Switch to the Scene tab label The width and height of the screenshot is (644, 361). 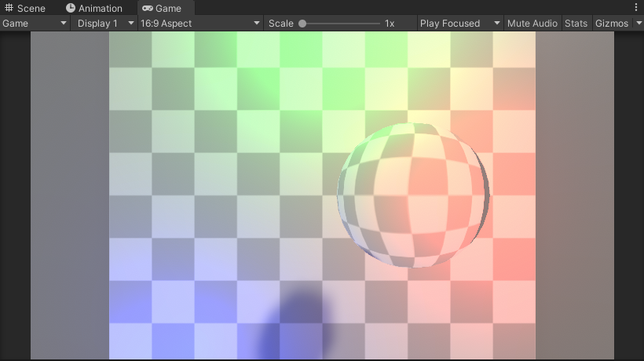coord(31,8)
